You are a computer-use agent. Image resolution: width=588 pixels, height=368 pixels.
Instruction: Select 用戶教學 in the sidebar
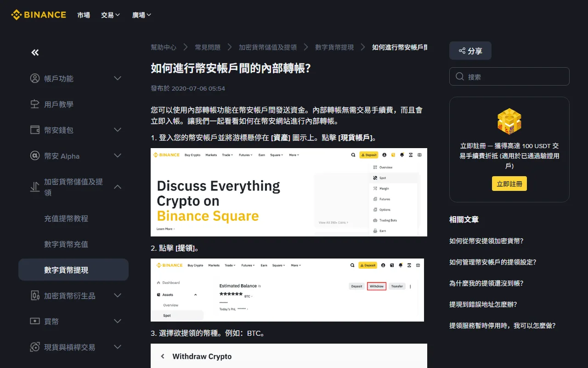[x=59, y=104]
